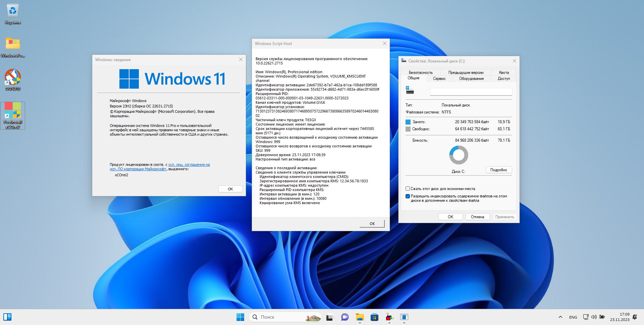The width and height of the screenshot is (644, 325).
Task: Click the volume speaker tray icon
Action: click(594, 317)
